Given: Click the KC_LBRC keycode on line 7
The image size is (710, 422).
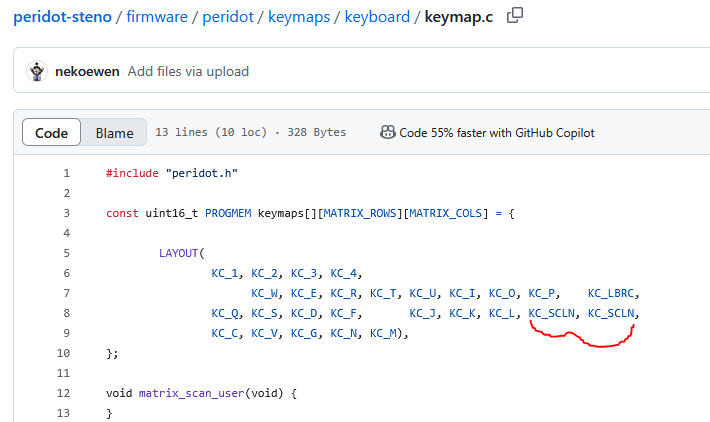Looking at the screenshot, I should coord(610,293).
